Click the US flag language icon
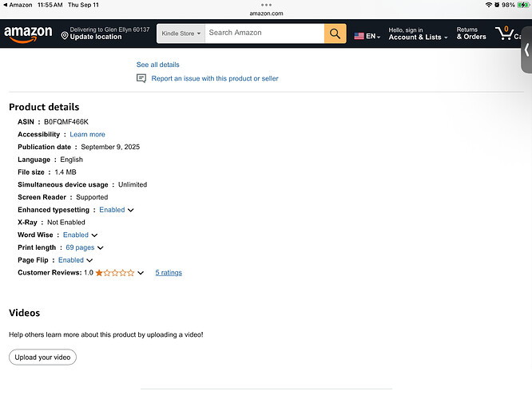Image resolution: width=532 pixels, height=399 pixels. pos(359,36)
